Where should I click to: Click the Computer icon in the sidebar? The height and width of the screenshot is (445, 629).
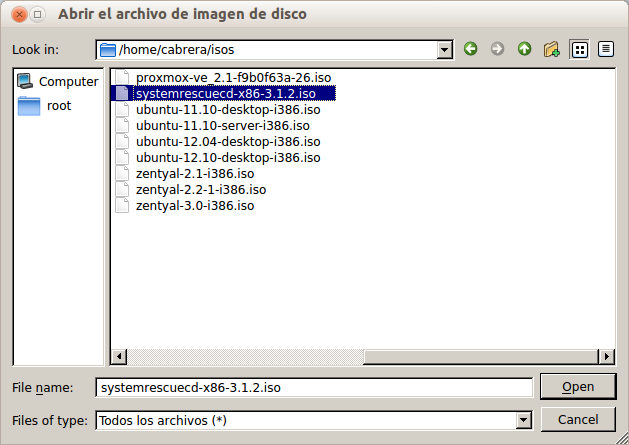[x=25, y=81]
